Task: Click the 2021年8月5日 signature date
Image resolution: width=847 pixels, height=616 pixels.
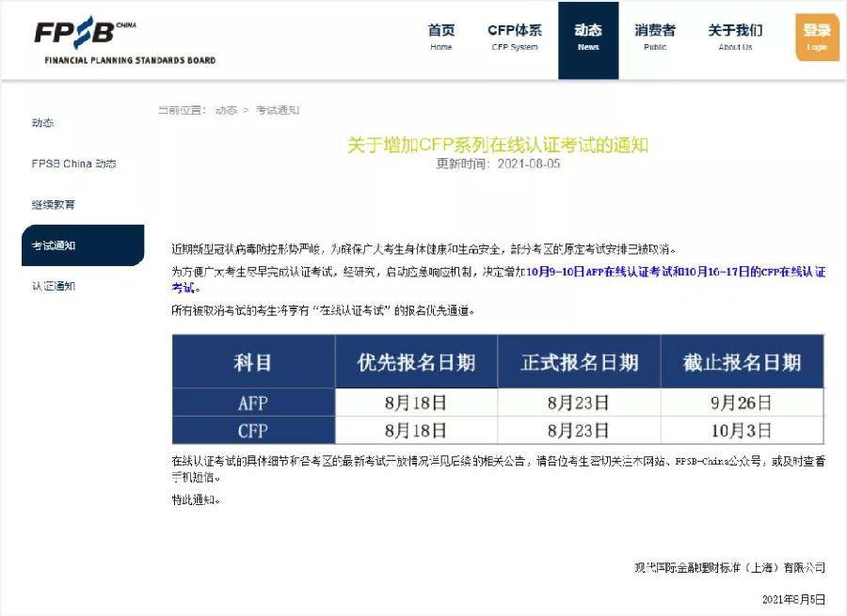Action: point(793,599)
